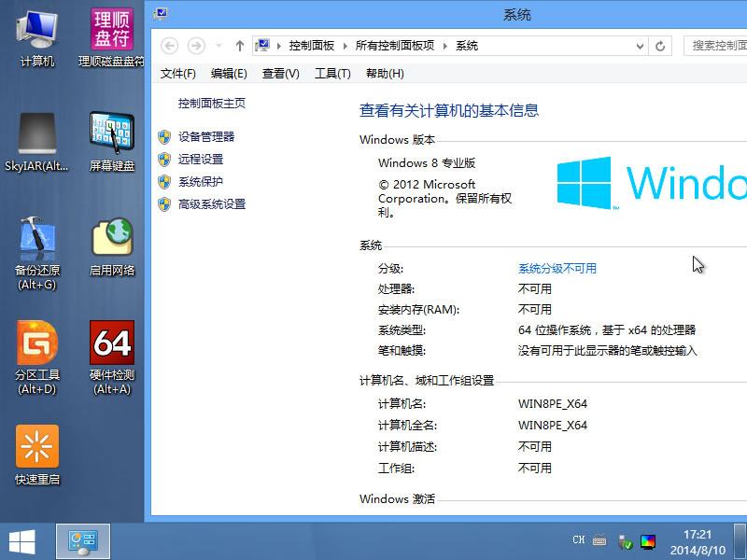
Task: Go up one level with Up arrow
Action: click(x=240, y=46)
